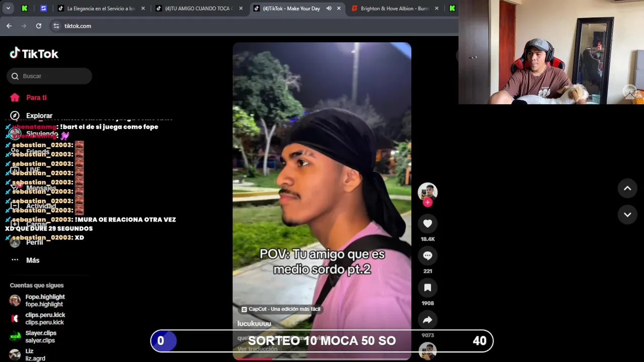The width and height of the screenshot is (644, 362).
Task: Open the Brighton & Hove Albion tab
Action: [395, 9]
